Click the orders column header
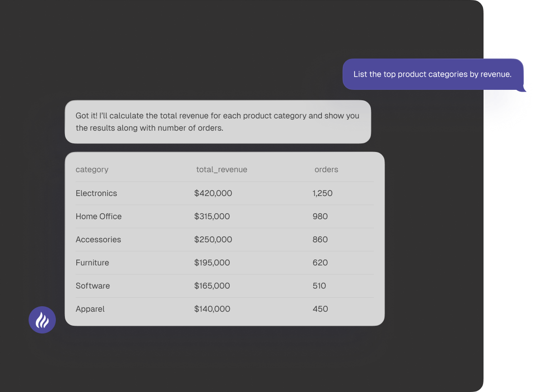The width and height of the screenshot is (543, 392). click(326, 170)
